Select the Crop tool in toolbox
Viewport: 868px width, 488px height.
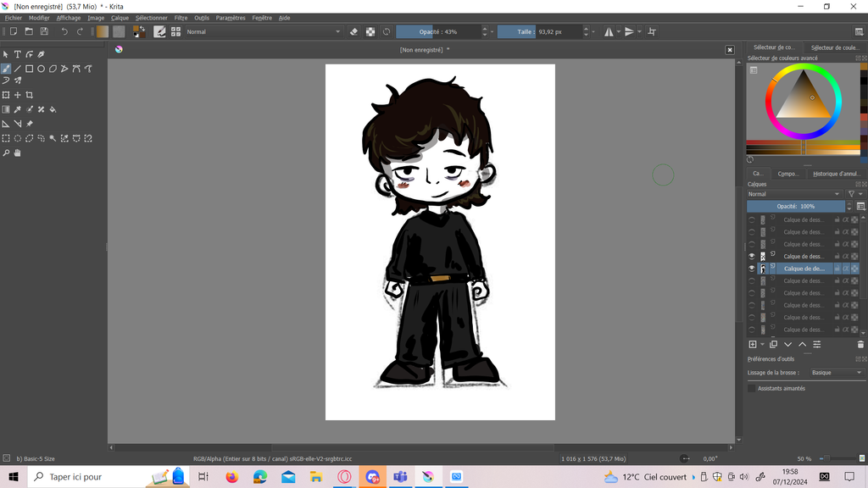coord(30,95)
